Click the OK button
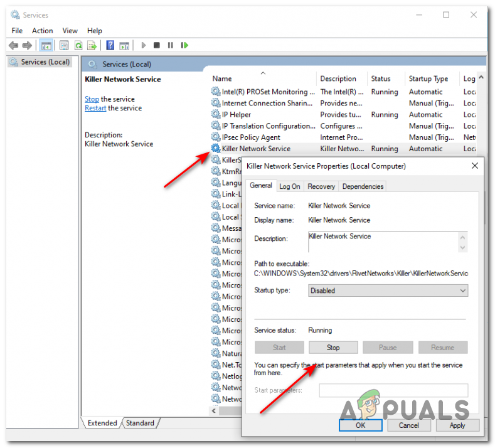This screenshot has height=448, width=495. coord(361,425)
